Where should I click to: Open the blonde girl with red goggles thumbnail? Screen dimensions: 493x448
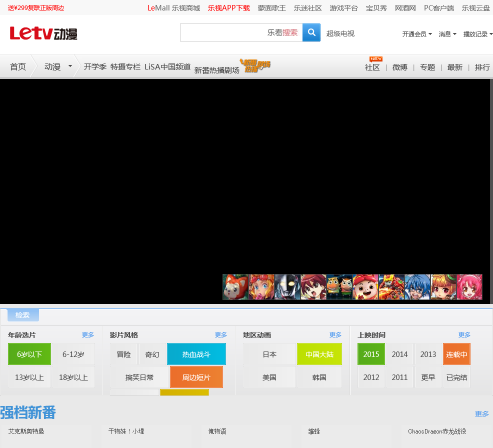(x=261, y=286)
